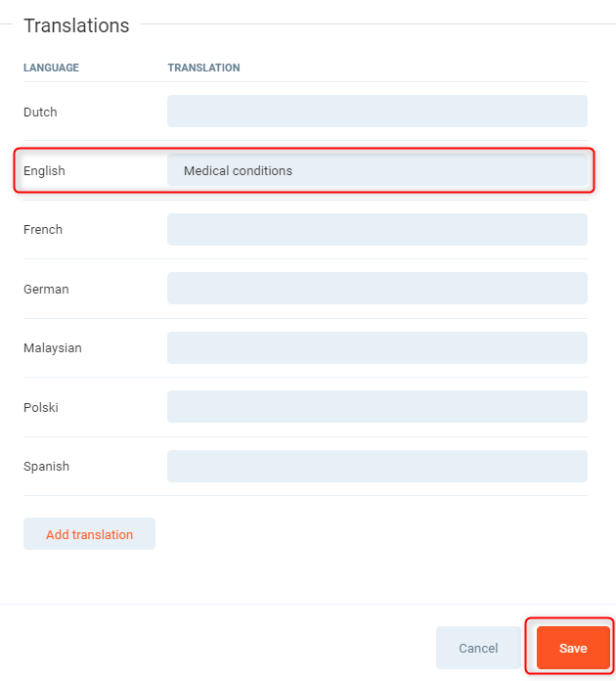Click the French translation text box

point(376,229)
